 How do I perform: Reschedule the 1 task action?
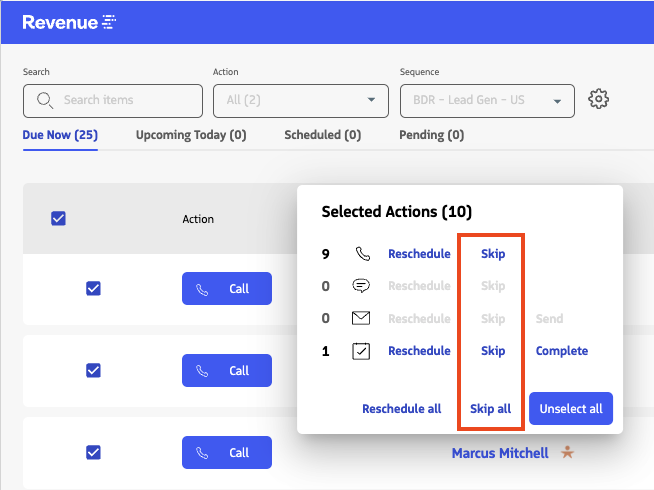click(x=419, y=351)
